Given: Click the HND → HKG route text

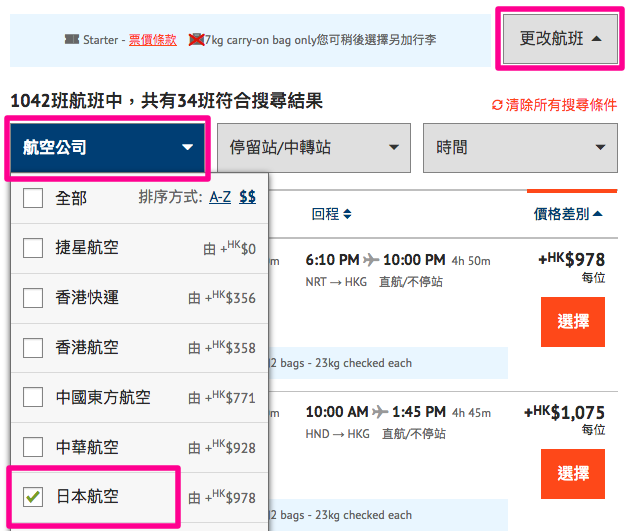Looking at the screenshot, I should pyautogui.click(x=337, y=434).
